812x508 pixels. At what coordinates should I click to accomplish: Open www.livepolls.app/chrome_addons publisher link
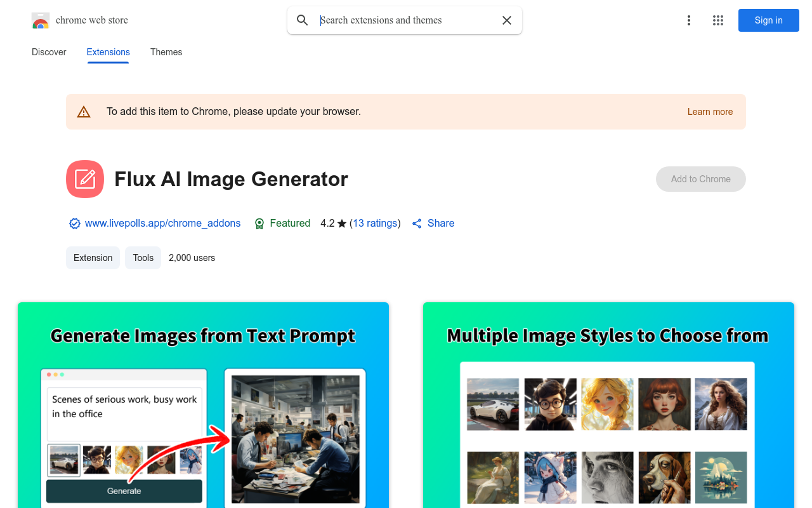click(x=163, y=224)
